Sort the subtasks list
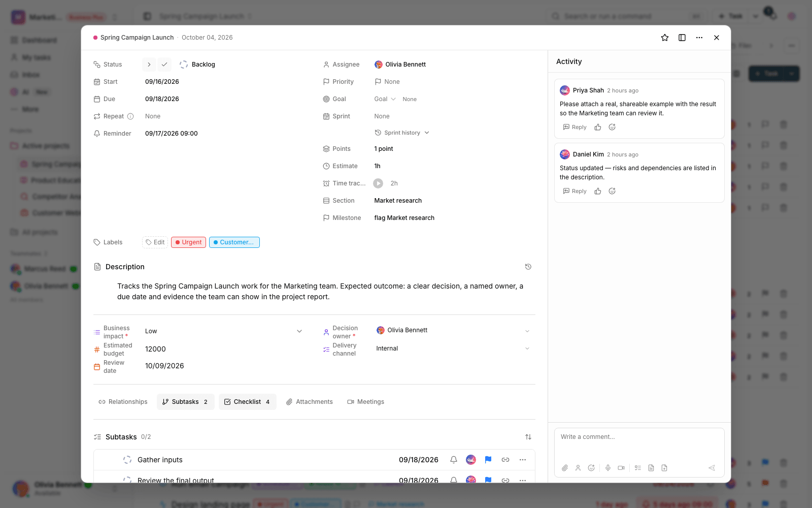 coord(528,437)
